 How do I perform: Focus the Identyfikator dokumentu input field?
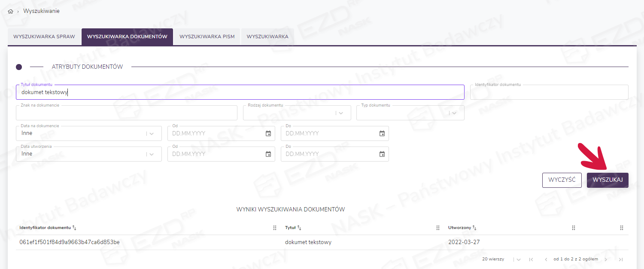pyautogui.click(x=549, y=93)
